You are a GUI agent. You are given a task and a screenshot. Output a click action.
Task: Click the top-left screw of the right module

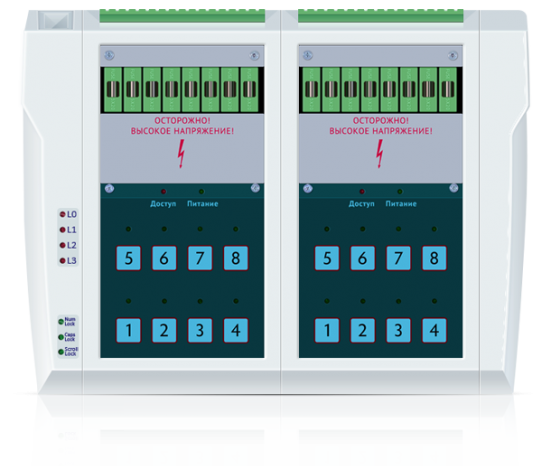coord(307,55)
